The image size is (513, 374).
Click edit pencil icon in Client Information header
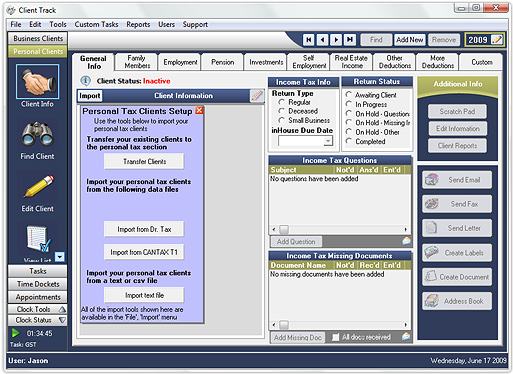tap(257, 96)
